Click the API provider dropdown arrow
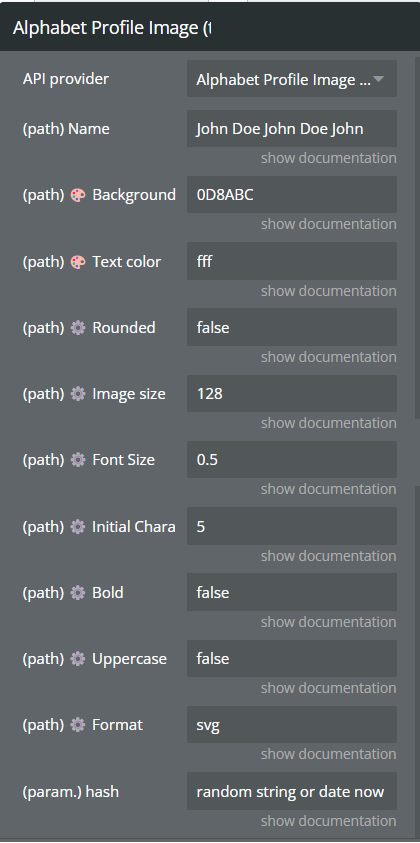This screenshot has width=420, height=843. click(x=379, y=79)
